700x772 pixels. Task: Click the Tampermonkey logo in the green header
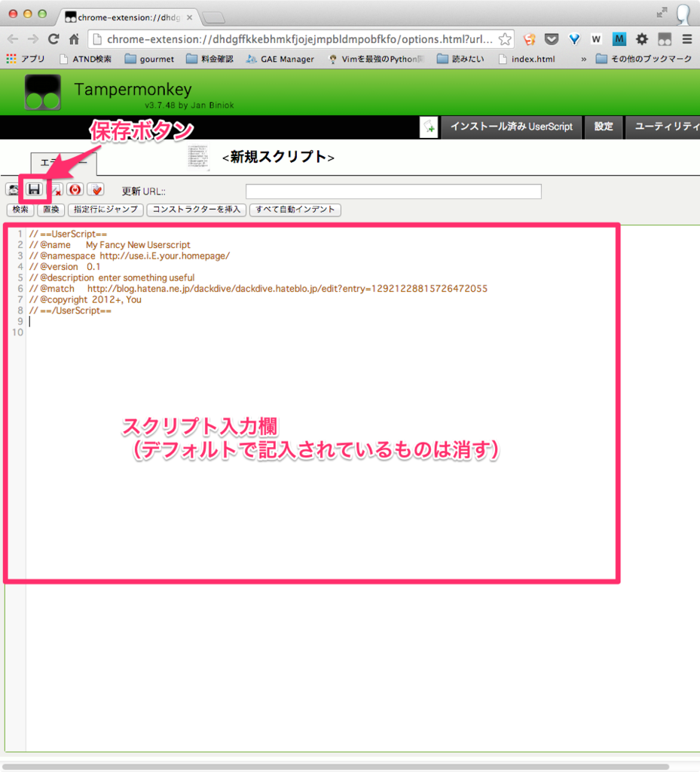(43, 93)
